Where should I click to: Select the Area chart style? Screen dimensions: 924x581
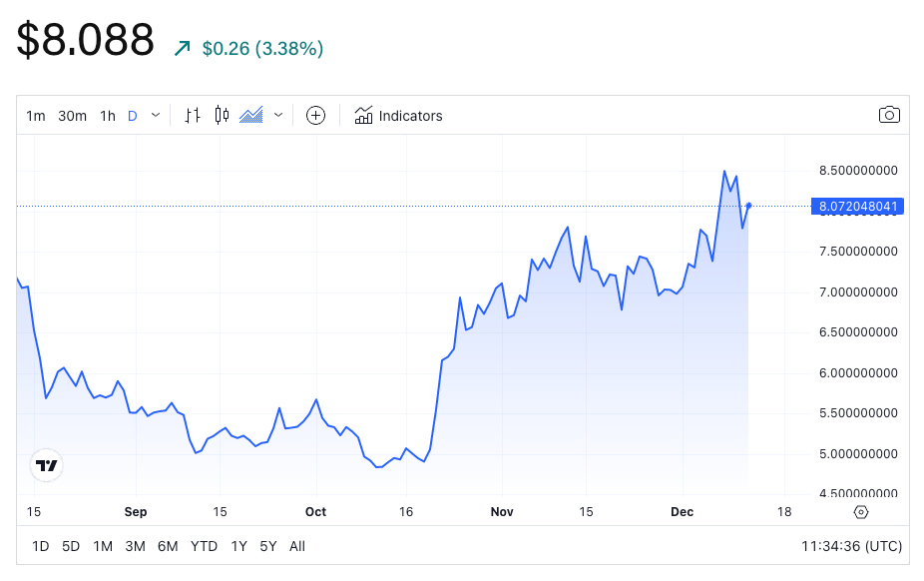pyautogui.click(x=251, y=116)
